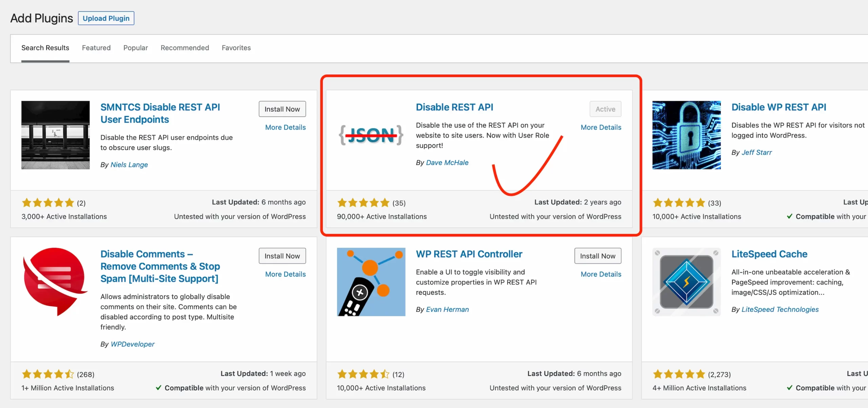
Task: Click "90,000+ Active Installations" text
Action: coord(382,217)
